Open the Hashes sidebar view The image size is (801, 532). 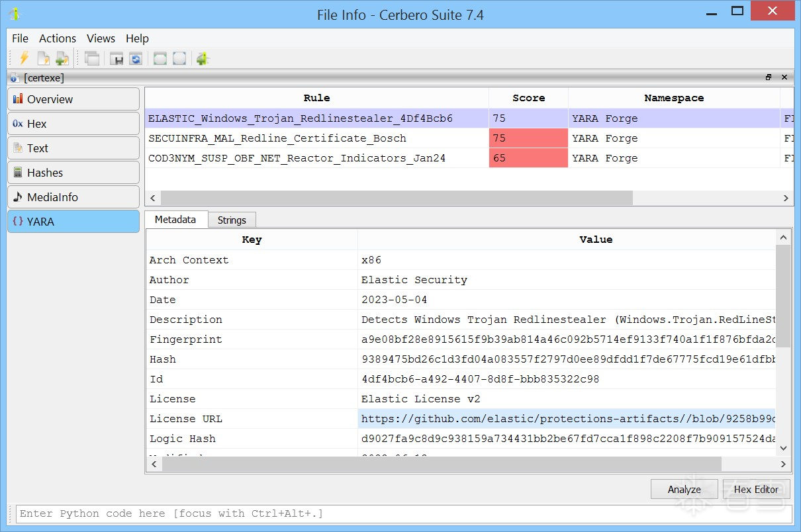73,173
